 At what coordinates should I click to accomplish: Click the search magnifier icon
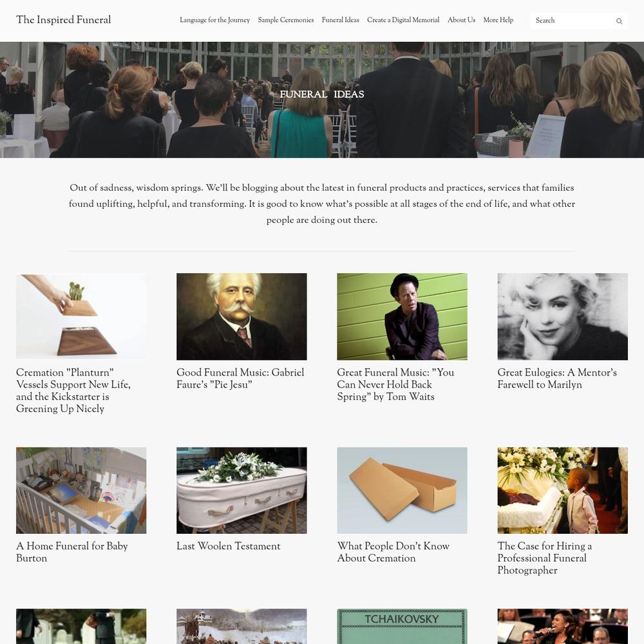pos(619,21)
